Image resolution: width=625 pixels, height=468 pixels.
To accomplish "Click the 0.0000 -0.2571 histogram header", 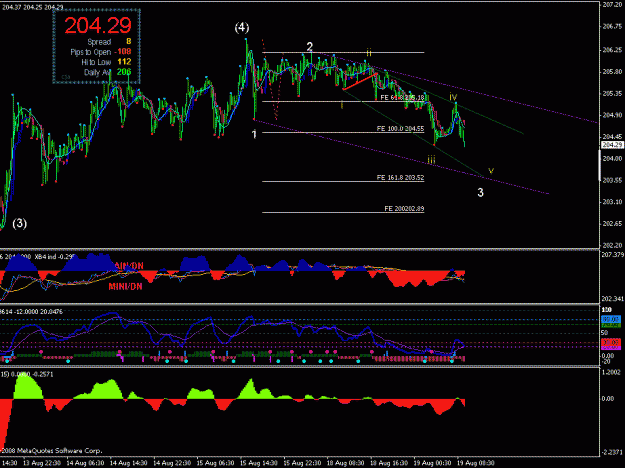I will click(x=31, y=374).
